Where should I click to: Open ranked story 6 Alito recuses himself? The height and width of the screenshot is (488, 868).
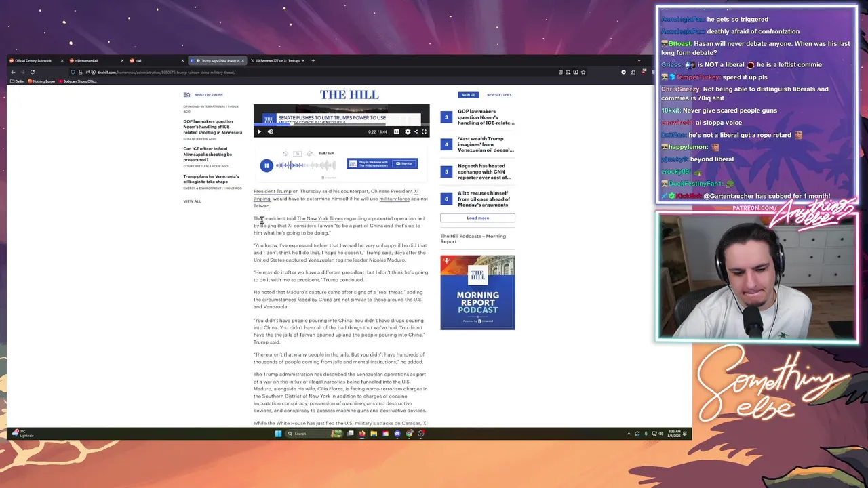coord(483,199)
